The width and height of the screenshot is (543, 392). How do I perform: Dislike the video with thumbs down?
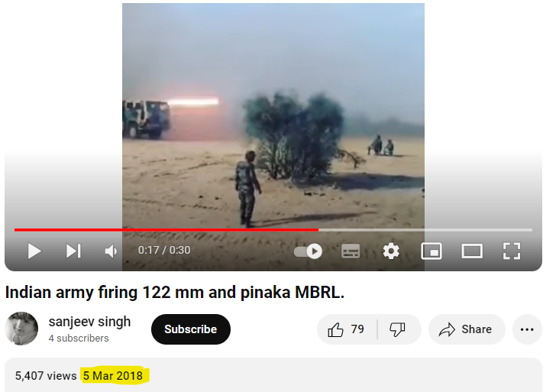[398, 329]
